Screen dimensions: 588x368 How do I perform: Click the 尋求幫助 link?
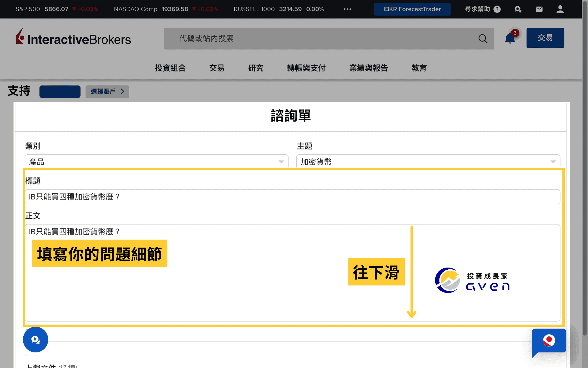(477, 9)
